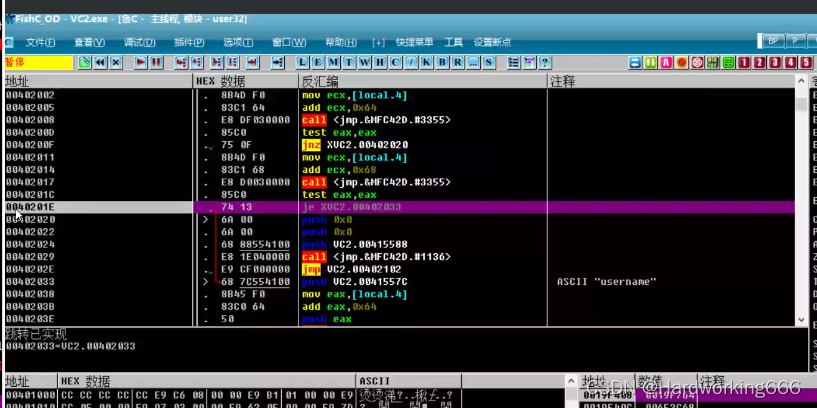This screenshot has height=408, width=817.
Task: Open the 查看(V) menu
Action: pos(90,42)
